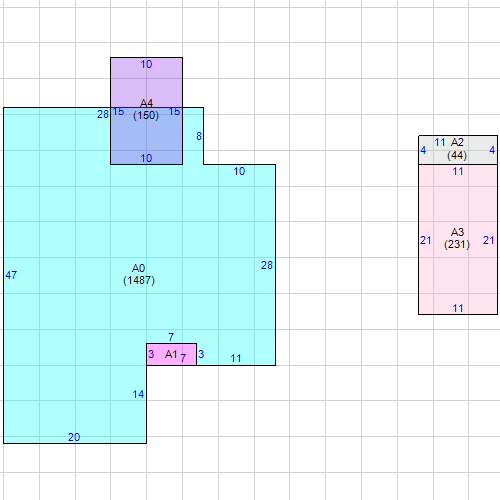This screenshot has height=500, width=500.
Task: Click the 10 dimension at the top of A4
Action: 146,64
